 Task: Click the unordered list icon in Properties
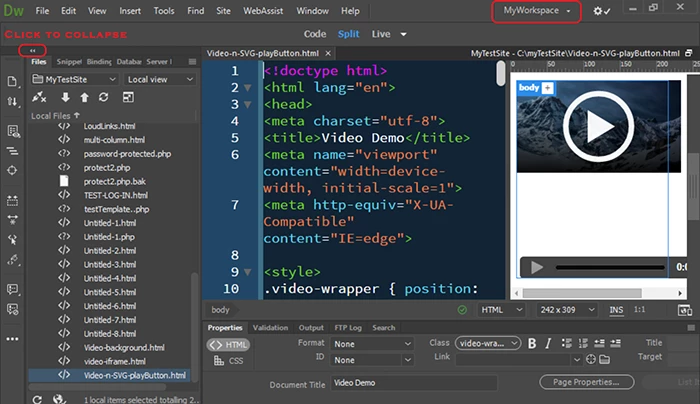tap(567, 343)
